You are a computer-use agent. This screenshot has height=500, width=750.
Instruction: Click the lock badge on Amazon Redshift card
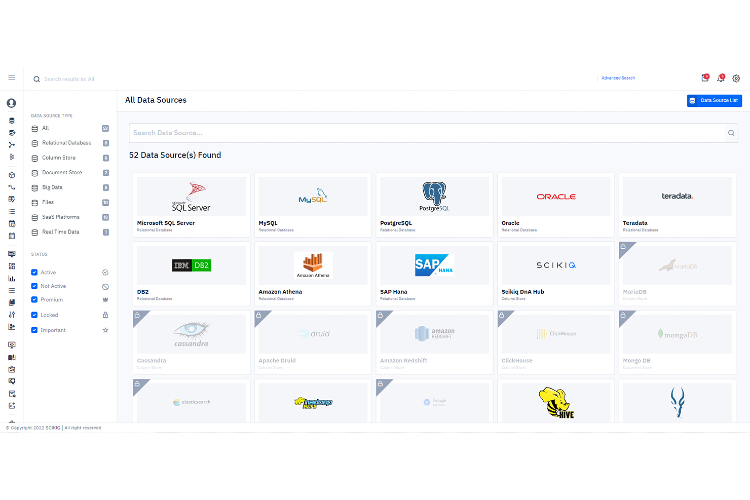[x=381, y=316]
